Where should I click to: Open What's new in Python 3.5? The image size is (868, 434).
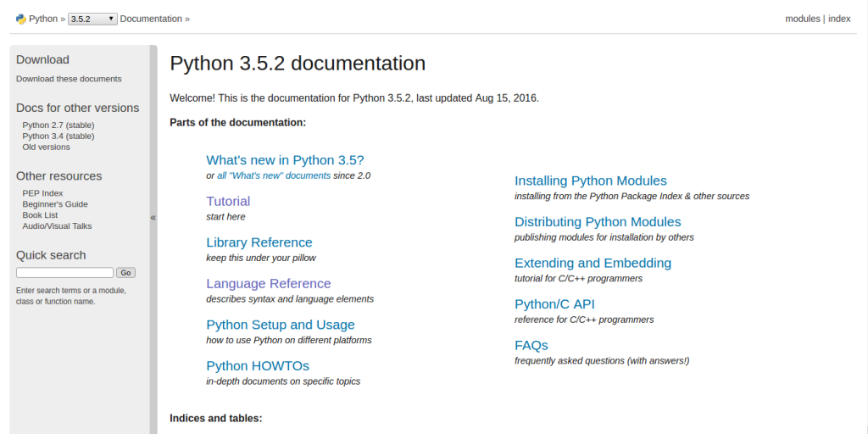click(x=285, y=160)
